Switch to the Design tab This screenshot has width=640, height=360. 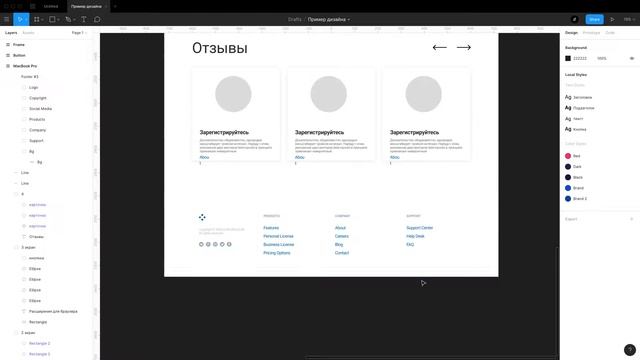tap(571, 33)
